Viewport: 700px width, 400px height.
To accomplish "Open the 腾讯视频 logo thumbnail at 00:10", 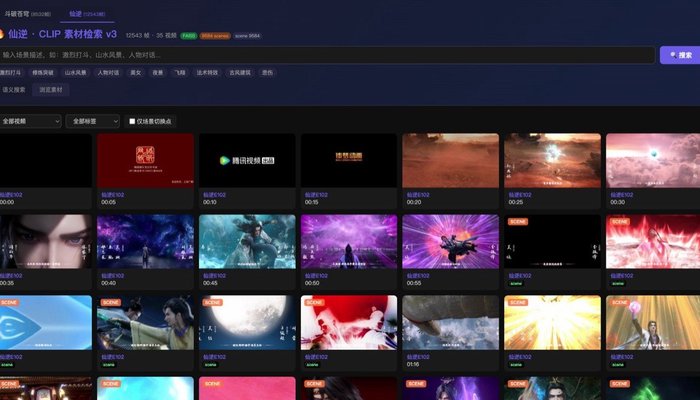I will [247, 160].
